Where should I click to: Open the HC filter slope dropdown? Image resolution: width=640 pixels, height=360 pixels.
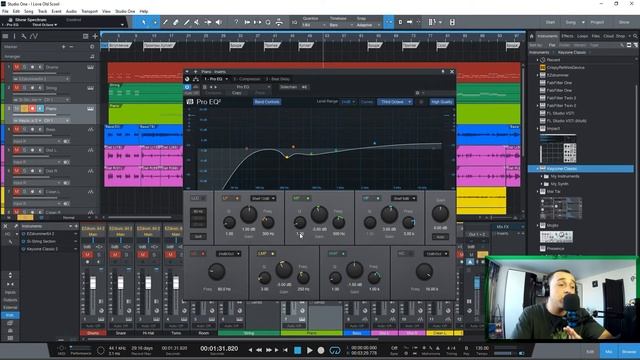click(x=436, y=253)
